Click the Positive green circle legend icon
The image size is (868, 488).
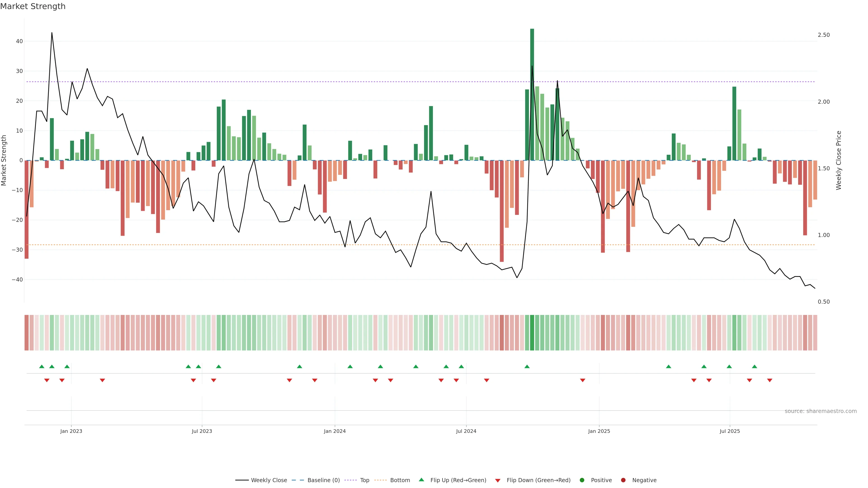click(x=582, y=480)
